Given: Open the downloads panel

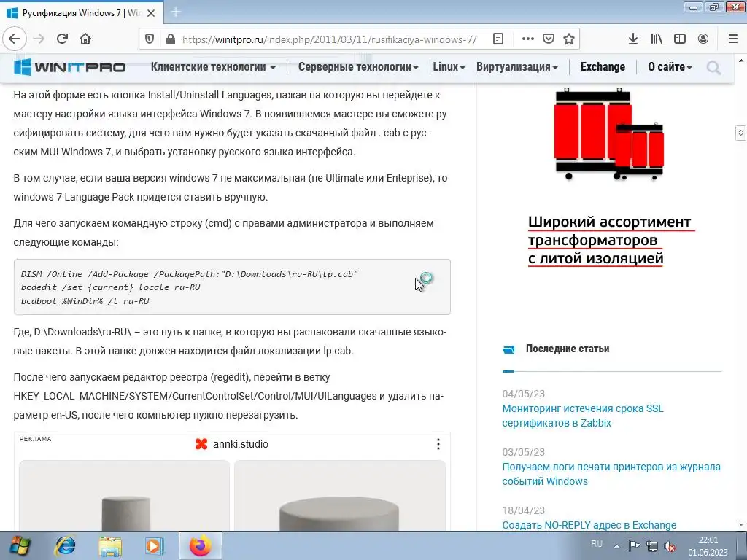Looking at the screenshot, I should point(633,39).
